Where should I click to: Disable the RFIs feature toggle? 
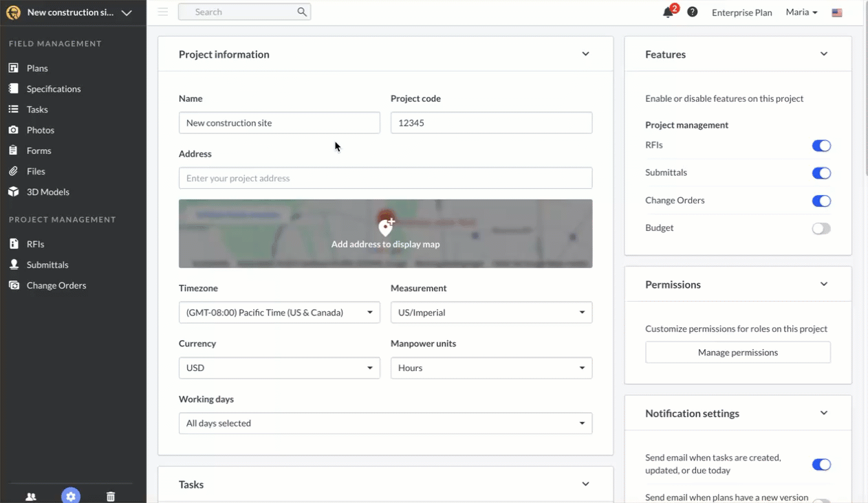(x=821, y=146)
